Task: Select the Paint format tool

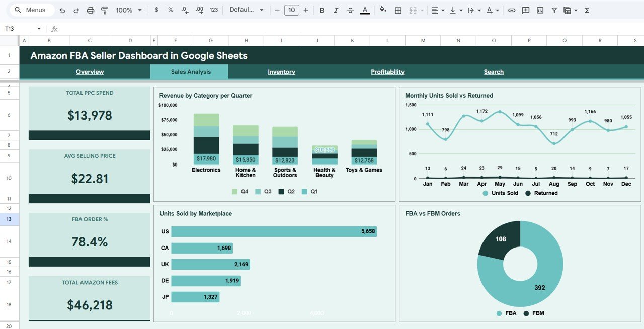Action: [x=105, y=10]
